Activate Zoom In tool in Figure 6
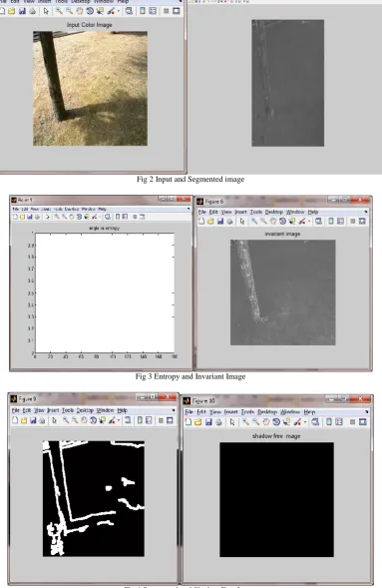Image resolution: width=382 pixels, height=588 pixels. [254, 222]
